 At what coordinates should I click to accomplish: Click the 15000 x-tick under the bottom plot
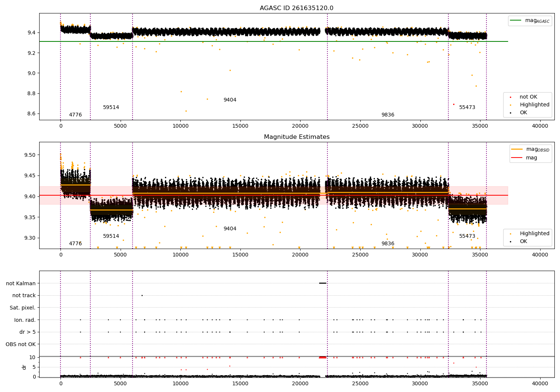[240, 383]
